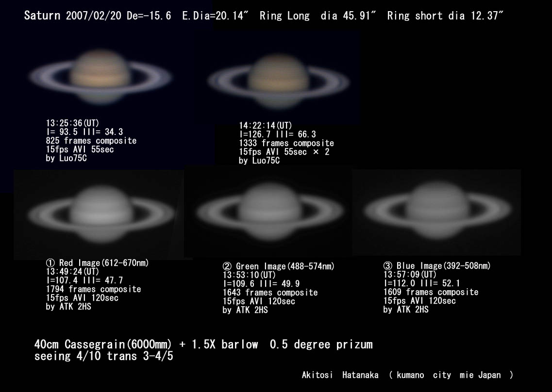Click '15fps AVI 55sec' under first image

[80, 149]
